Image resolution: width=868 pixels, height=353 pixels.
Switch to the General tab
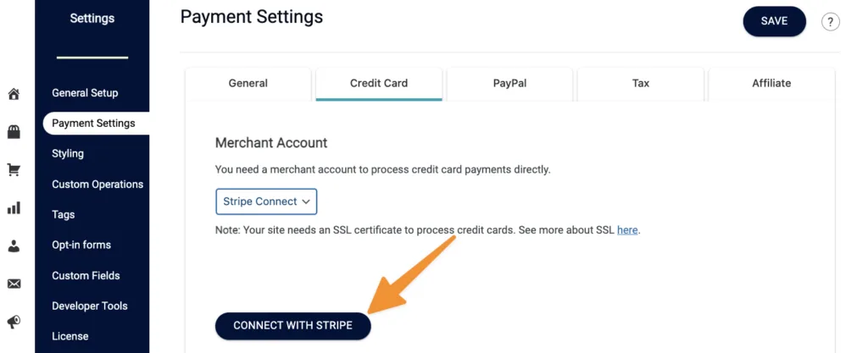248,83
